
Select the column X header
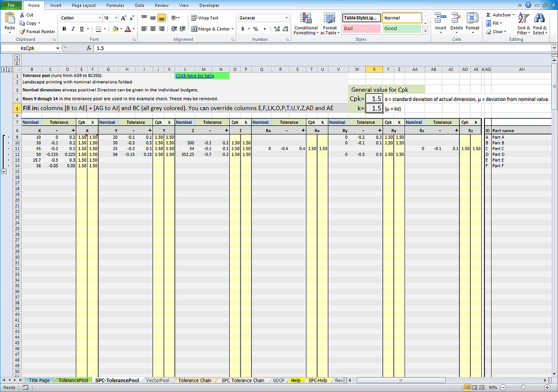(x=374, y=69)
